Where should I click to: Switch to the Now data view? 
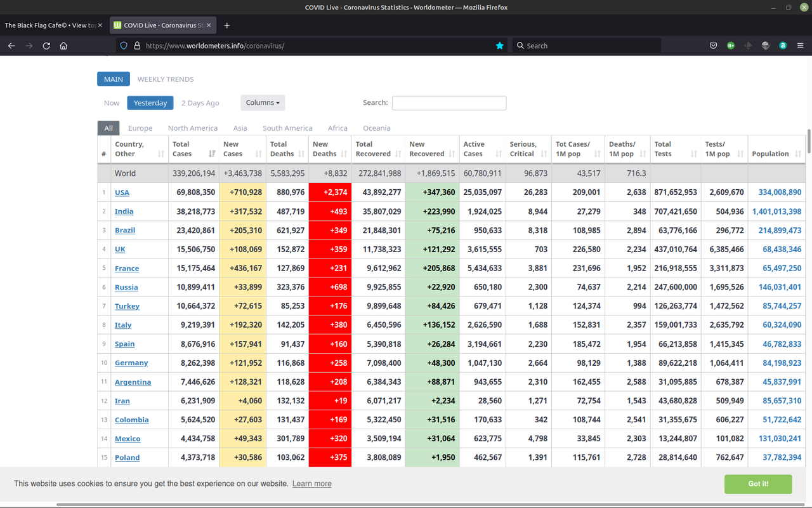[112, 103]
